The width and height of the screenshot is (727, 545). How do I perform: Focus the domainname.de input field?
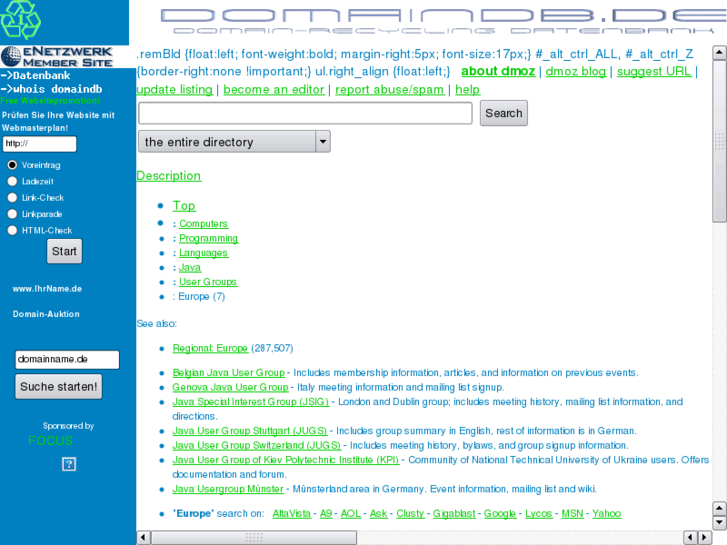(x=67, y=359)
